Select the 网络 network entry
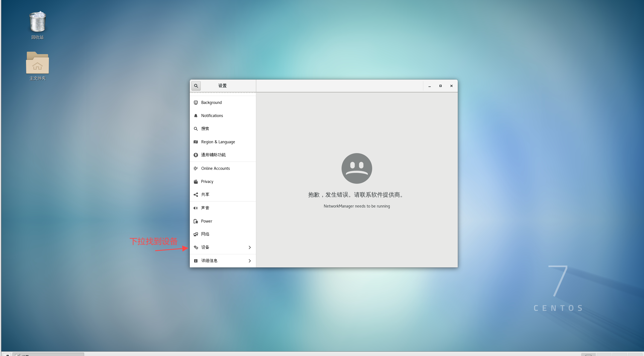Viewport: 644px width, 356px height. 205,234
